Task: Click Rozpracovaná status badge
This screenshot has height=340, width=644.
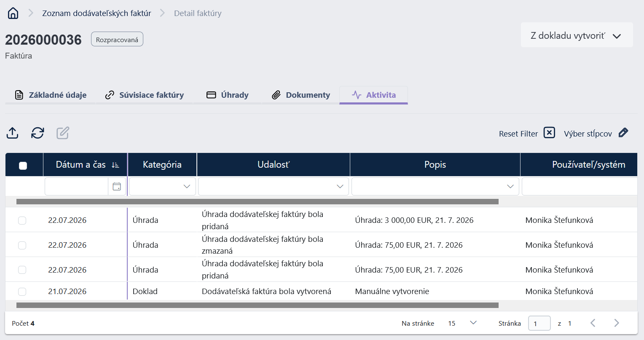Action: [x=117, y=39]
